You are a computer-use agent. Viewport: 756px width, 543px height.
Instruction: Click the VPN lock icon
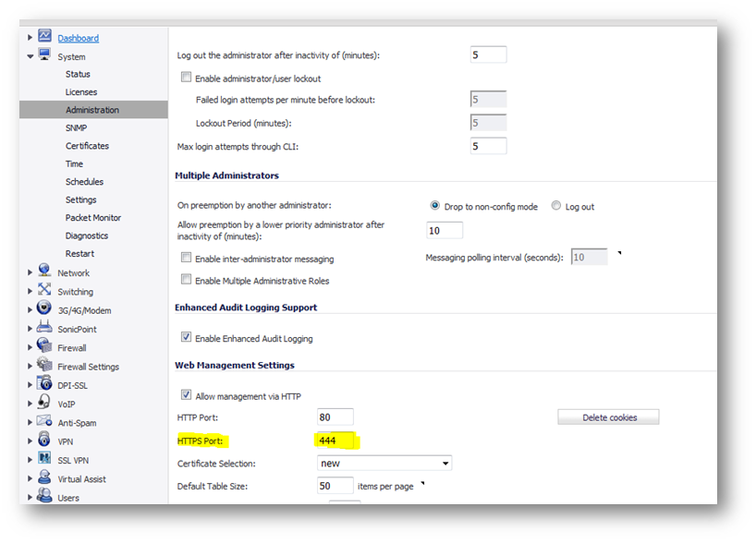click(44, 439)
